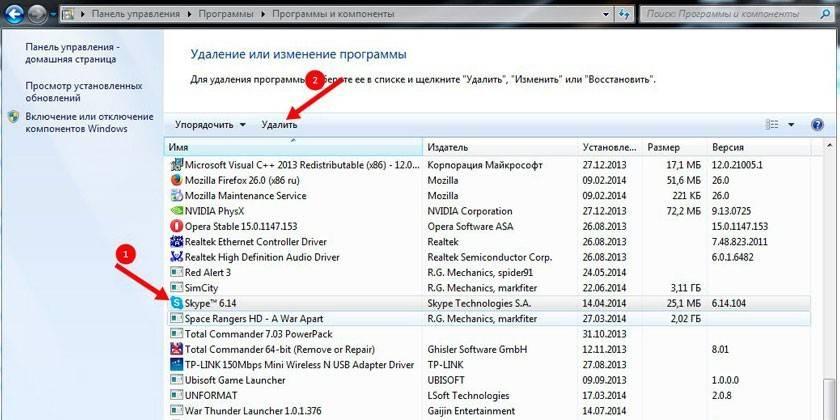Click the Opera Stable red icon
Viewport: 840px width, 420px height.
tap(177, 226)
